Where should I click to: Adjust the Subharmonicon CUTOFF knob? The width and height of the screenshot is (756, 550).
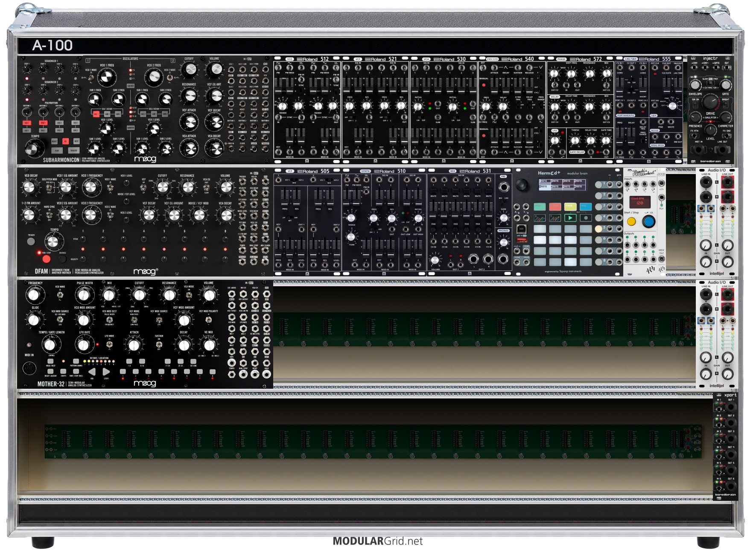point(189,69)
